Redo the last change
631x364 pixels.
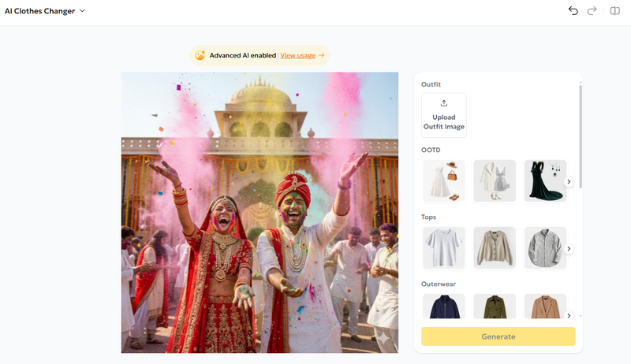[592, 11]
